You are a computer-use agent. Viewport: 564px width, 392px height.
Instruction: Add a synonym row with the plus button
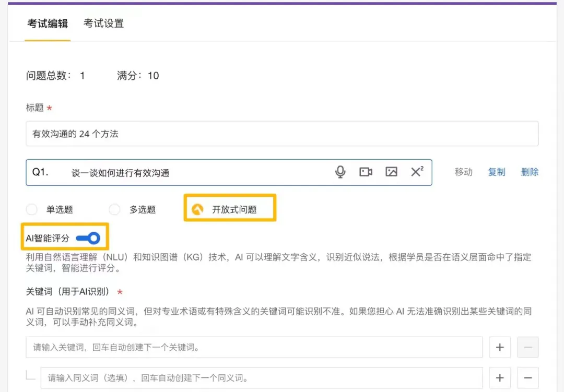tap(500, 378)
